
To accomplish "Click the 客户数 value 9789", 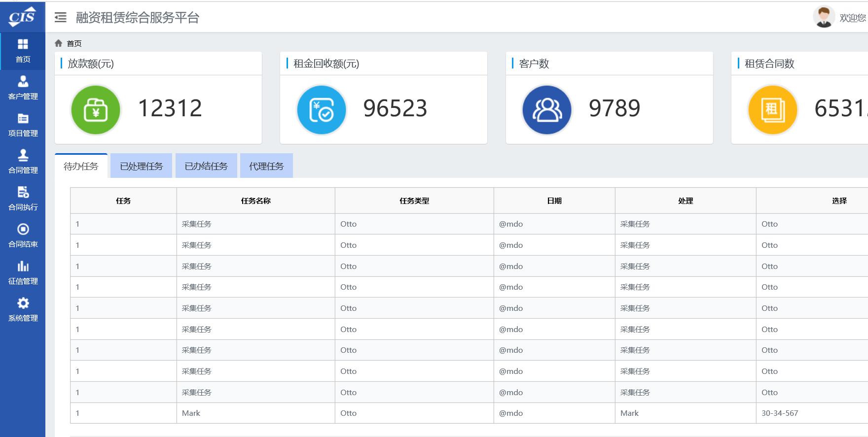I will coord(615,108).
